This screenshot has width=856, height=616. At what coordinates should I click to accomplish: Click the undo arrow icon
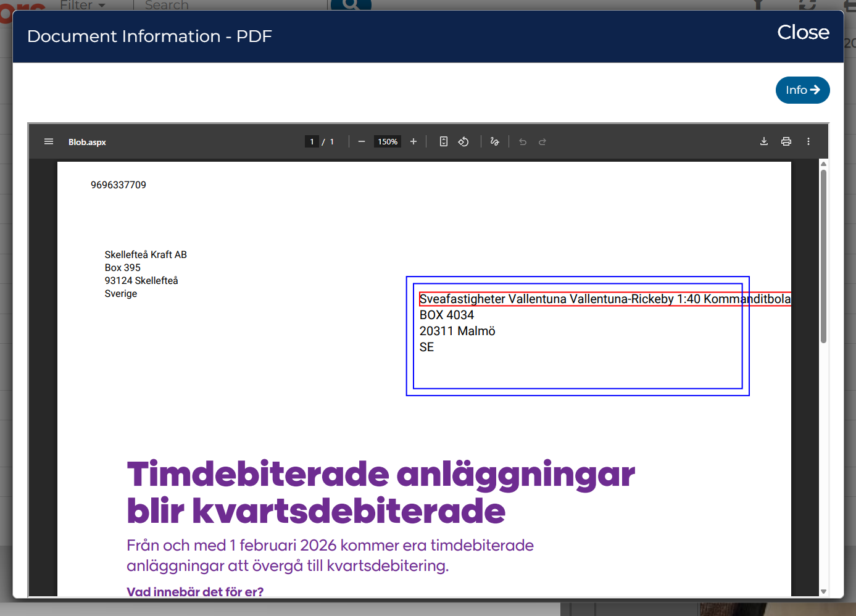[x=523, y=141]
